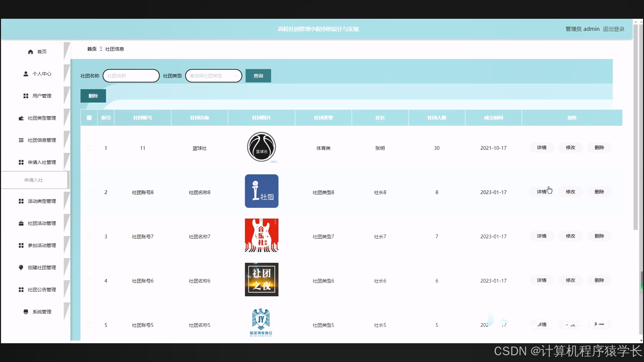
Task: Open 详情 for 篮球社
Action: pyautogui.click(x=542, y=147)
